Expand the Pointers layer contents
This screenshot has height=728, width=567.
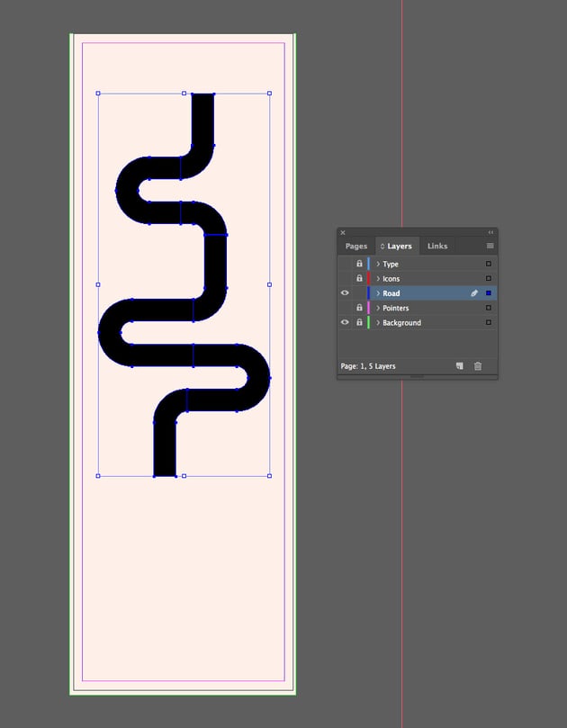[x=378, y=308]
